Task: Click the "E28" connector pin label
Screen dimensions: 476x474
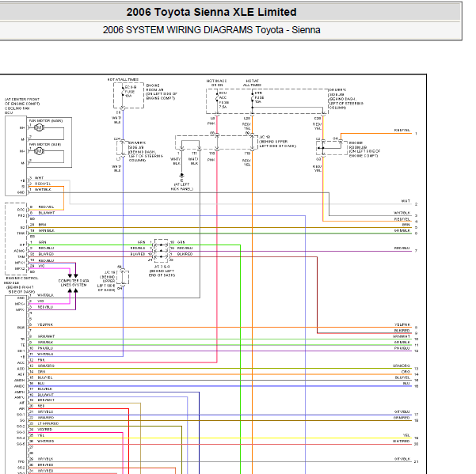Action: [x=318, y=118]
